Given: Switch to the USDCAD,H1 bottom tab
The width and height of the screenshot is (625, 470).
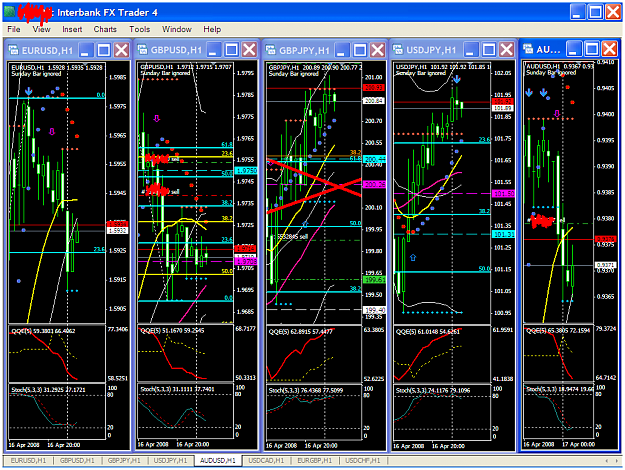Looking at the screenshot, I should (266, 460).
